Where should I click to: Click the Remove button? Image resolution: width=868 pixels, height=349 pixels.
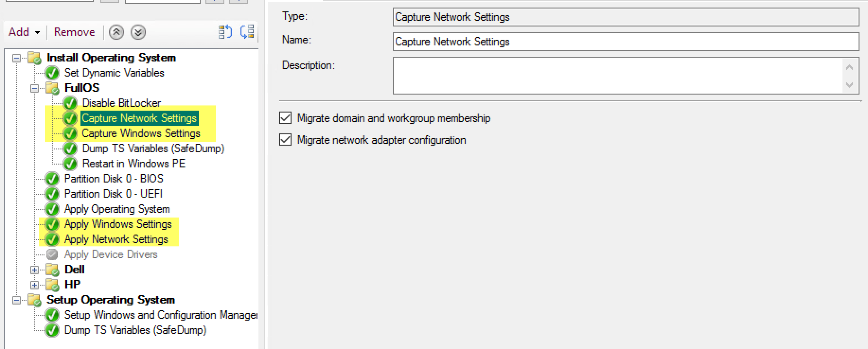coord(74,32)
